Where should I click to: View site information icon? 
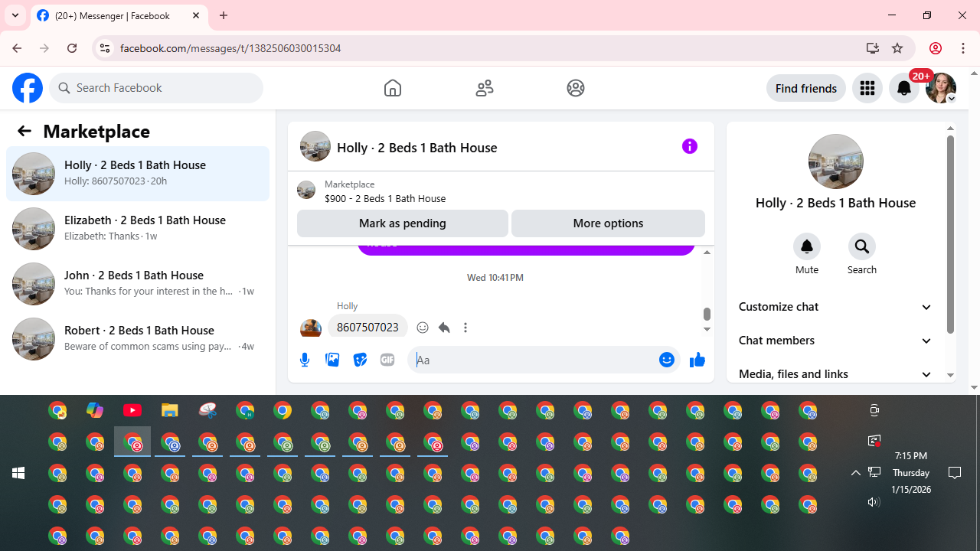[x=104, y=48]
